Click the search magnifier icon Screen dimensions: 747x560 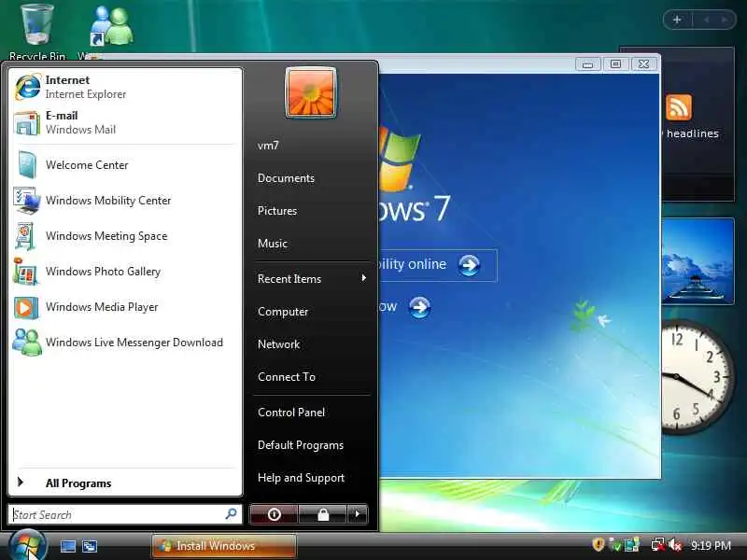[x=231, y=514]
